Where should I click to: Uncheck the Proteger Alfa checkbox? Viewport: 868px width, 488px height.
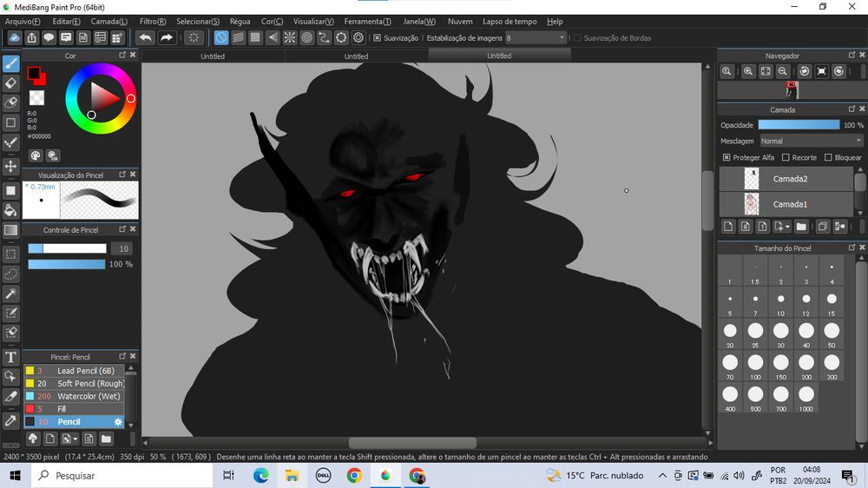click(x=727, y=158)
